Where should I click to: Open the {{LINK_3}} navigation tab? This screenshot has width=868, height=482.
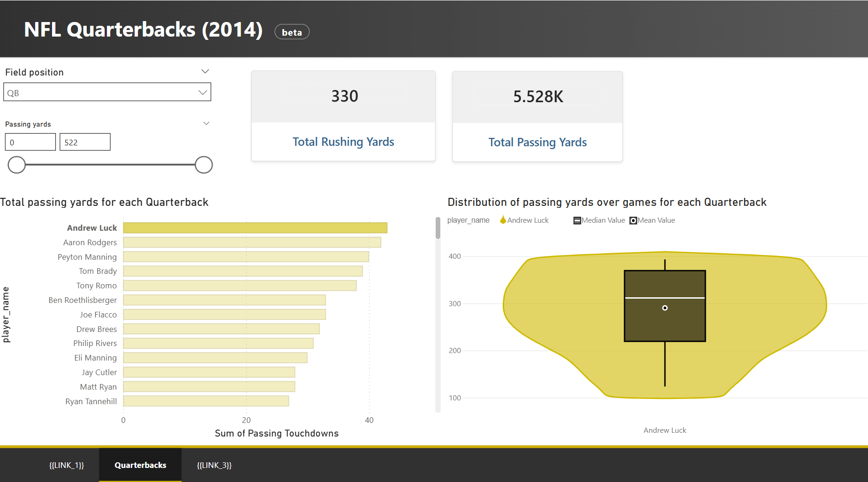214,465
